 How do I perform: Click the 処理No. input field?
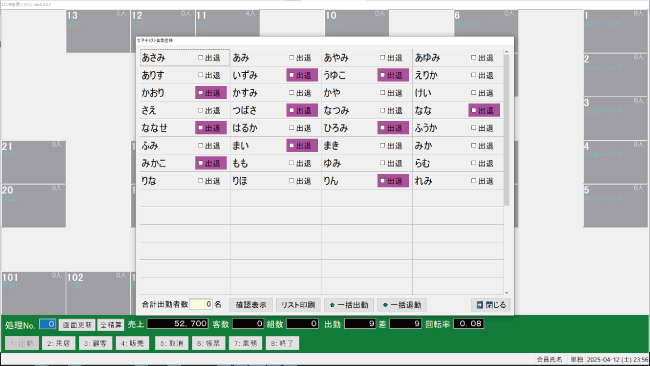(x=48, y=324)
